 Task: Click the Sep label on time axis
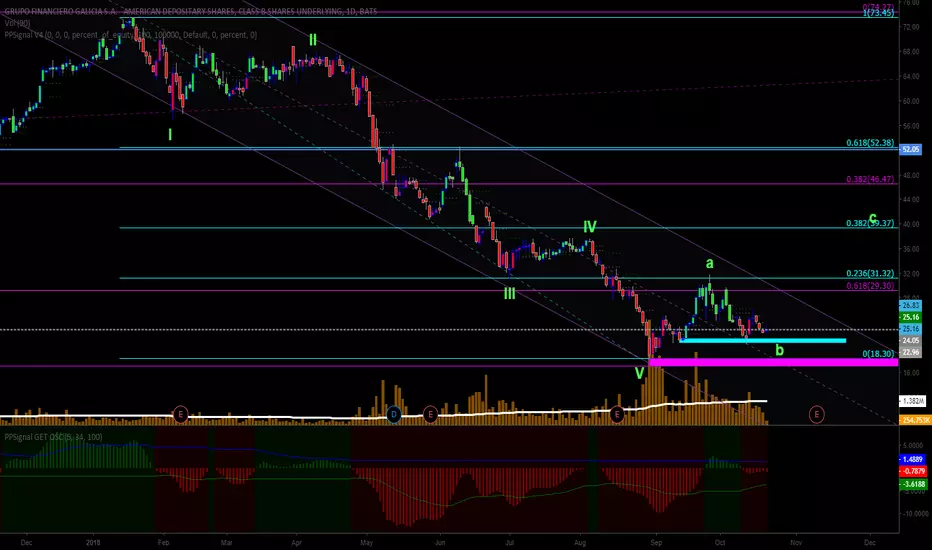click(656, 542)
